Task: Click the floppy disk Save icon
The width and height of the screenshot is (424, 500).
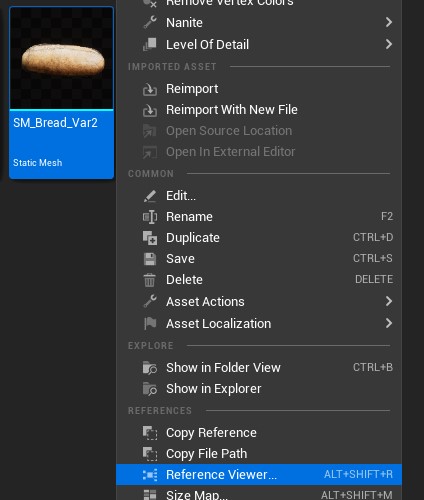Action: pos(150,259)
